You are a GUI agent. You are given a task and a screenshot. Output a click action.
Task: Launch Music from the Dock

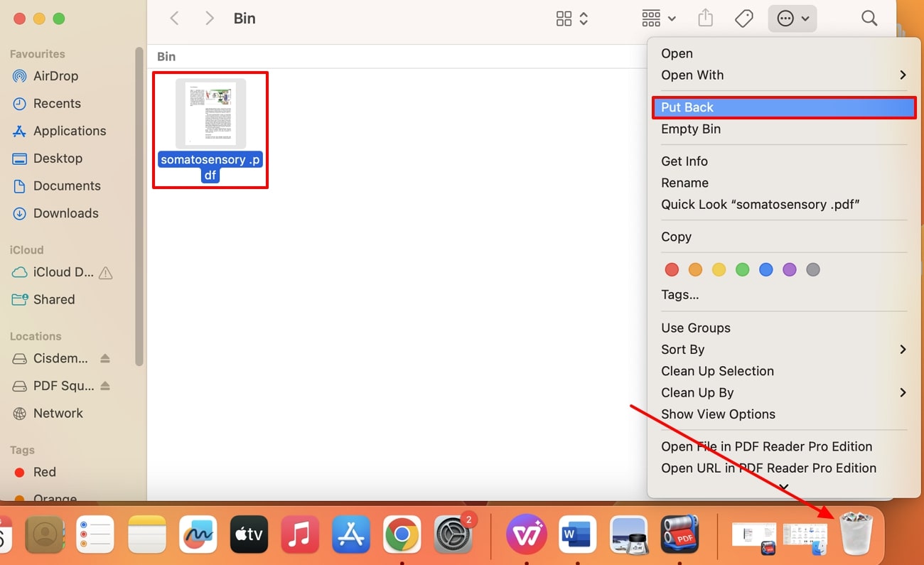pyautogui.click(x=300, y=534)
